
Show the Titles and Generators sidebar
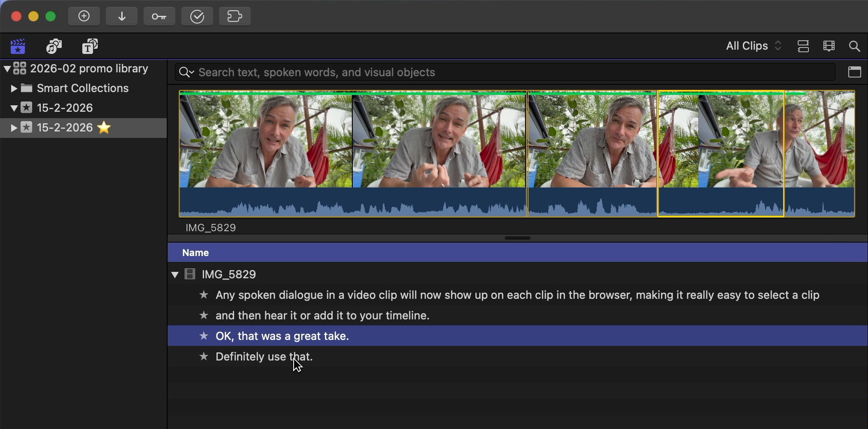(90, 46)
